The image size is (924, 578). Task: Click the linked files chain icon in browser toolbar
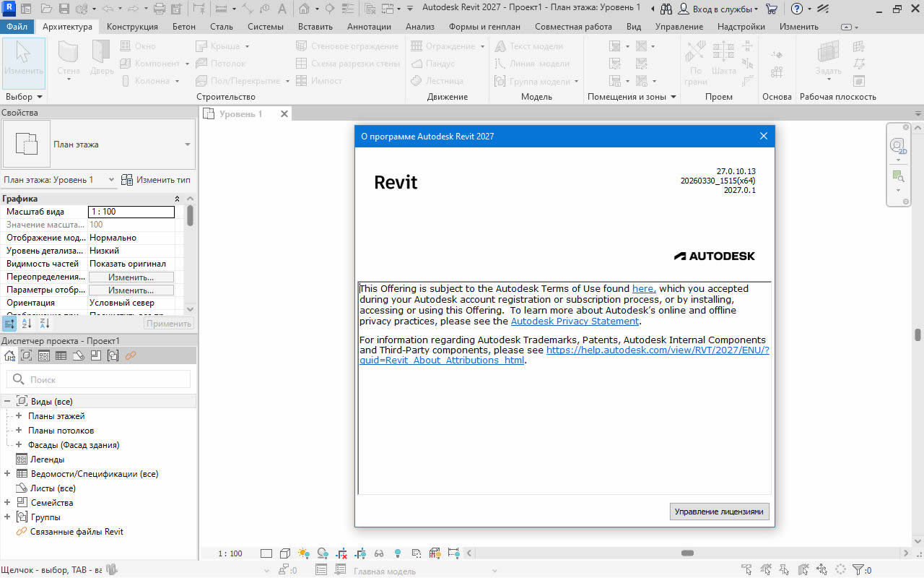pos(131,355)
